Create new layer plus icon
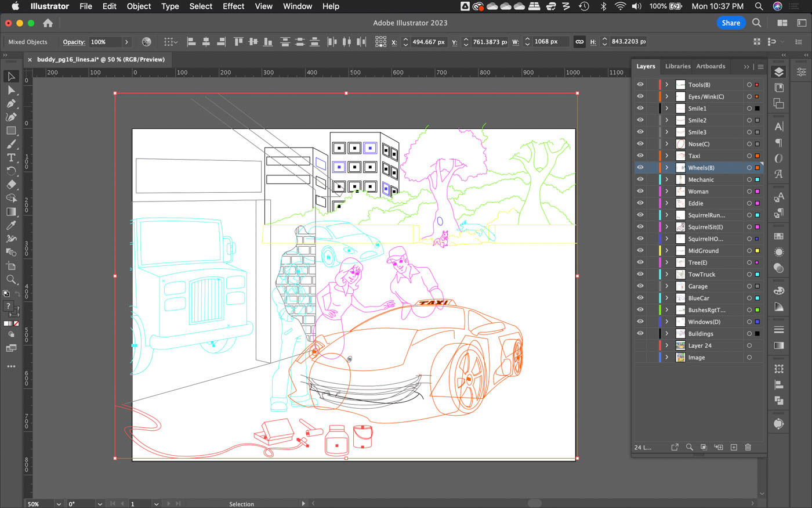Screen dimensions: 812x508 coord(734,447)
